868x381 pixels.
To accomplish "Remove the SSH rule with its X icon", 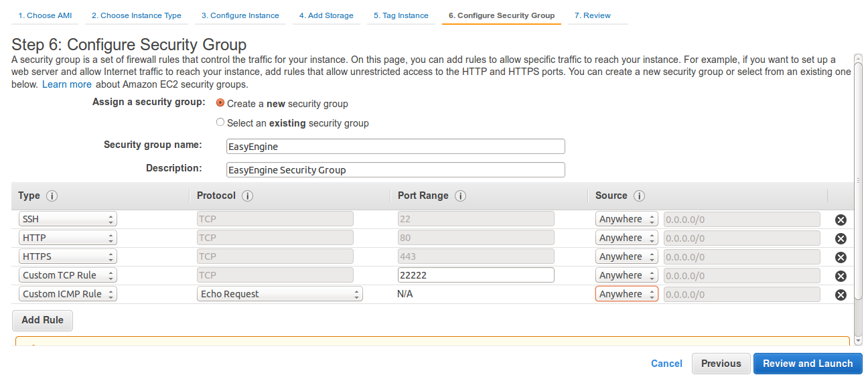I will (841, 220).
